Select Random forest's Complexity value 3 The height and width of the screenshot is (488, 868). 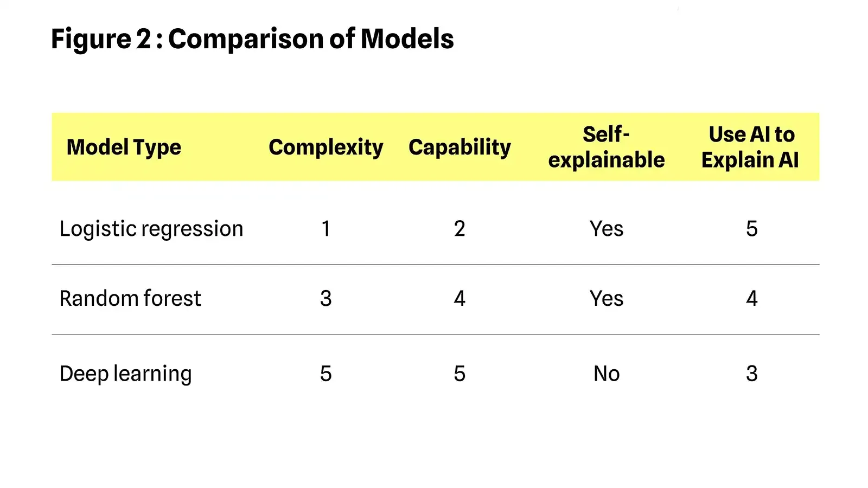pyautogui.click(x=325, y=298)
